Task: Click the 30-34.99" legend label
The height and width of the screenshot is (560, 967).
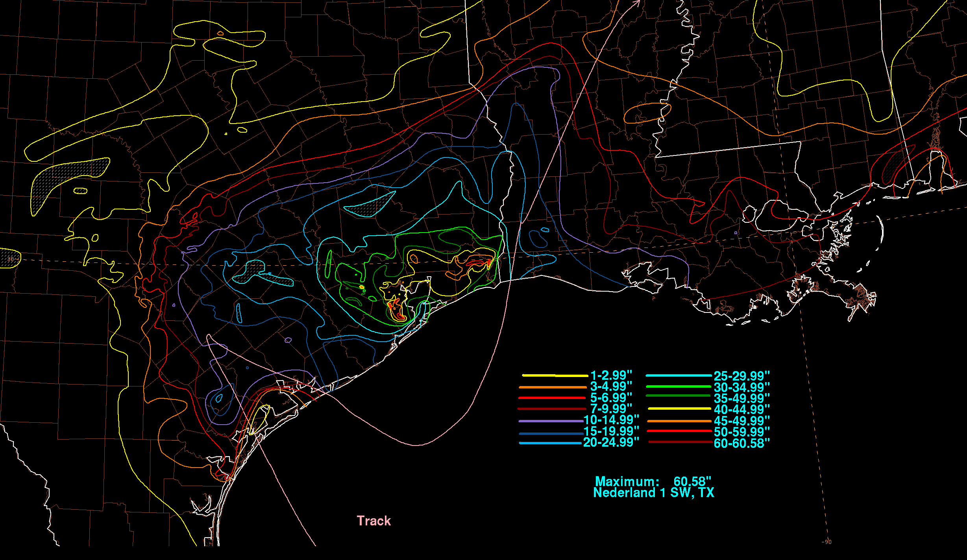Action: coord(742,387)
